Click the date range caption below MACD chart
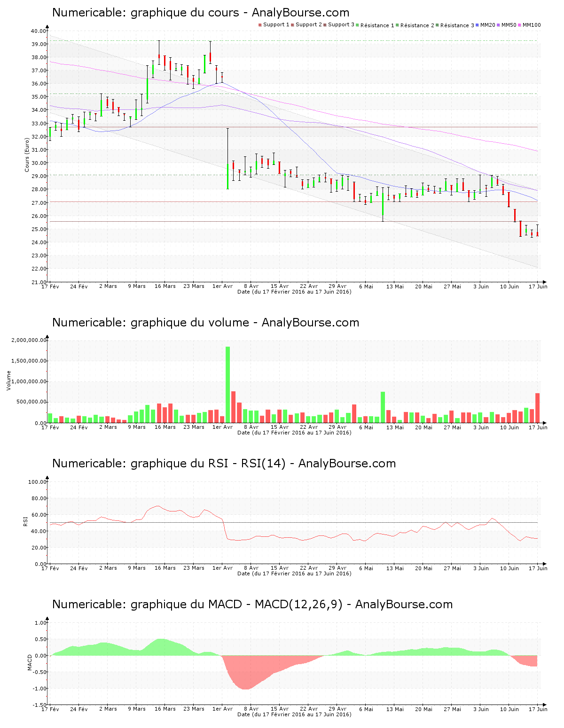Image resolution: width=564 pixels, height=728 pixels. coord(294,714)
